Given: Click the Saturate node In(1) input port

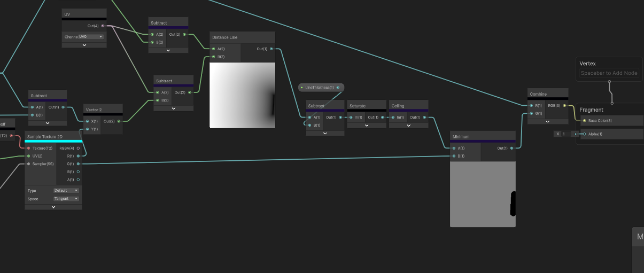Looking at the screenshot, I should click(351, 118).
